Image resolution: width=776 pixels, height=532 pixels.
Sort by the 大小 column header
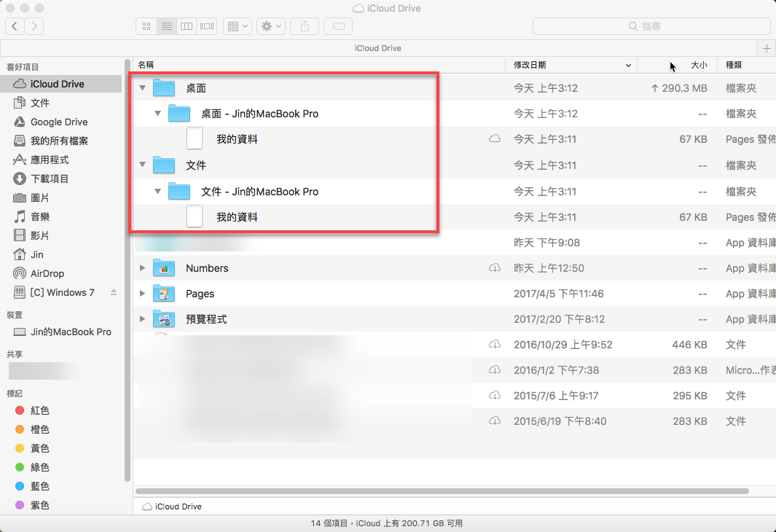pyautogui.click(x=678, y=65)
